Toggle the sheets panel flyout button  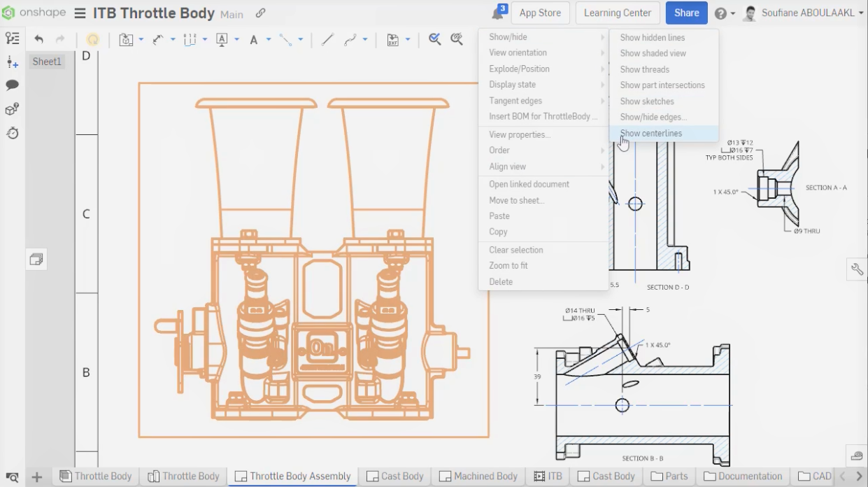pos(36,260)
